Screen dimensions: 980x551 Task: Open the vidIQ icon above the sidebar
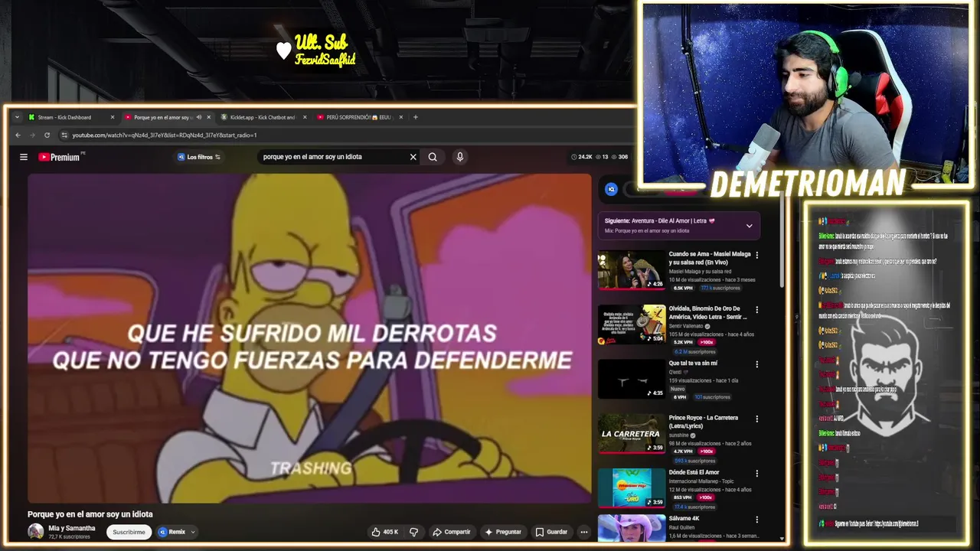(x=611, y=189)
